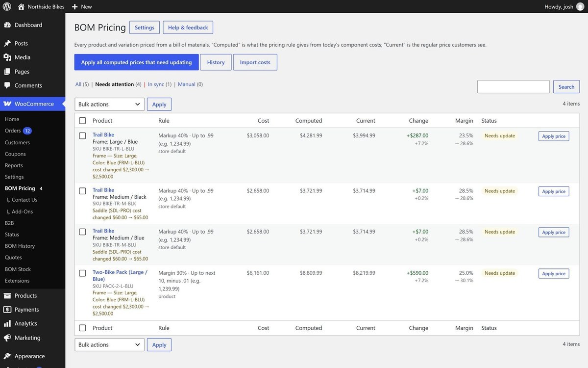This screenshot has height=368, width=588.
Task: Check the Two-Bike Pack row checkbox
Action: click(x=82, y=273)
